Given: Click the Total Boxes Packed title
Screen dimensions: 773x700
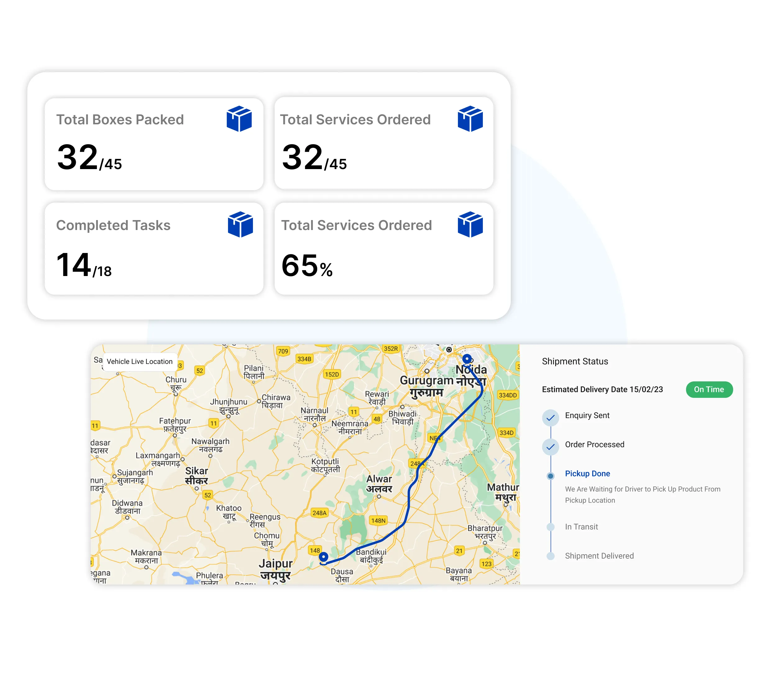Looking at the screenshot, I should point(120,120).
